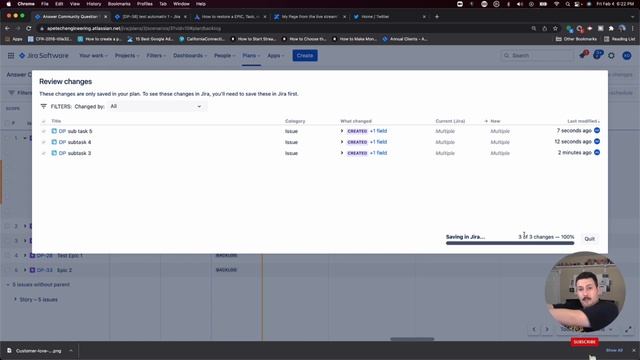Open Jira help icon
This screenshot has height=360, width=640.
pos(598,55)
